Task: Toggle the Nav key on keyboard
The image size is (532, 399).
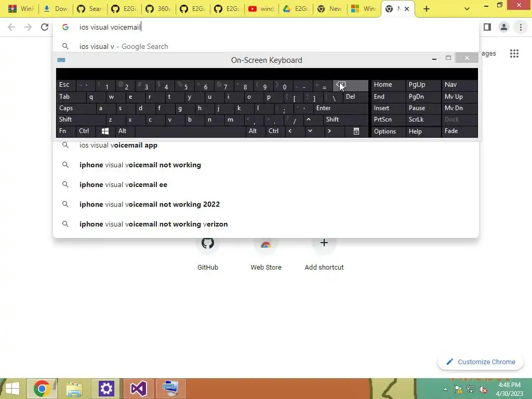Action: pyautogui.click(x=459, y=85)
